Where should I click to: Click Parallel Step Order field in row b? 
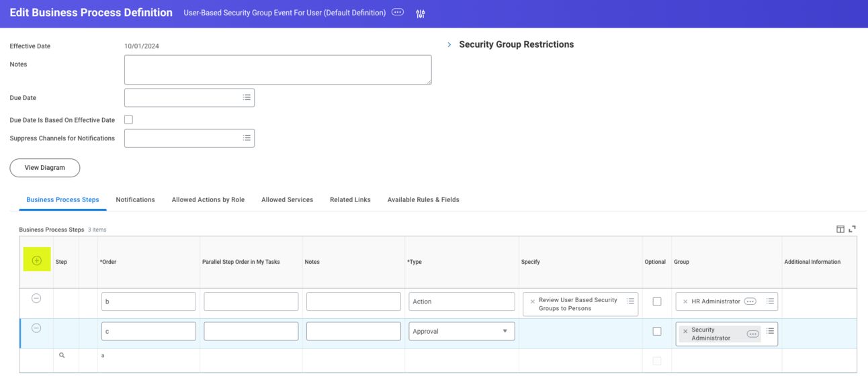coord(251,301)
